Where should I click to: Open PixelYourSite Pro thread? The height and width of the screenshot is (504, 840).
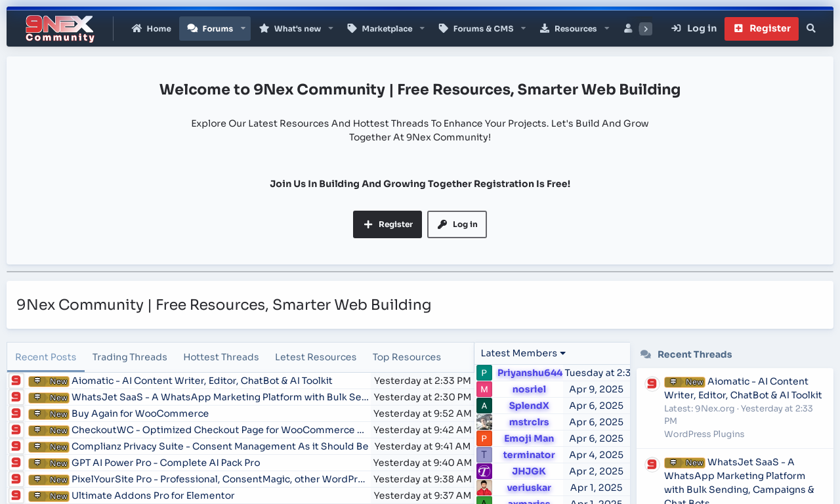click(219, 479)
